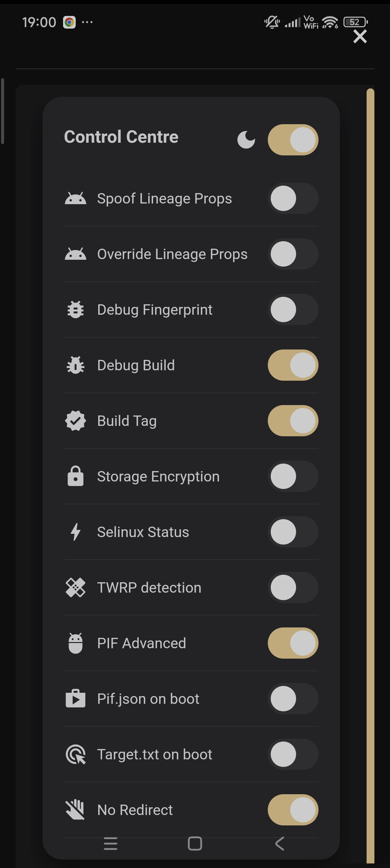390x868 pixels.
Task: Switch off the Control Centre theme toggle
Action: click(x=293, y=139)
